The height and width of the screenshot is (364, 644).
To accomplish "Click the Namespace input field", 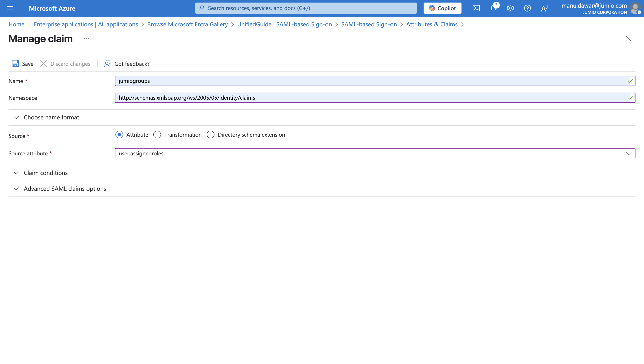I will click(x=370, y=98).
